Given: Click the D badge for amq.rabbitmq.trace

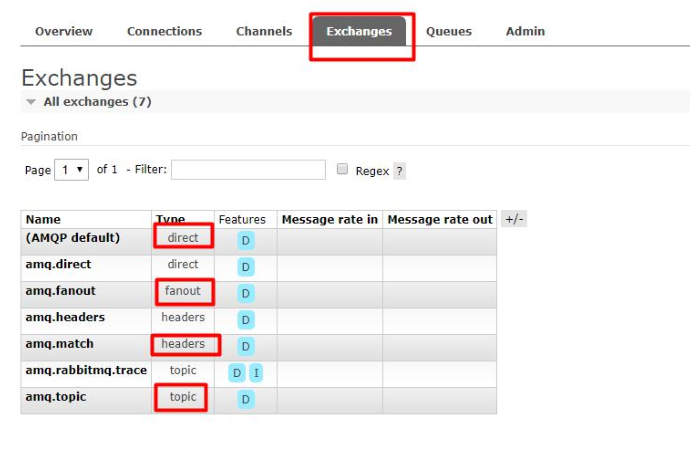Looking at the screenshot, I should pyautogui.click(x=237, y=373).
